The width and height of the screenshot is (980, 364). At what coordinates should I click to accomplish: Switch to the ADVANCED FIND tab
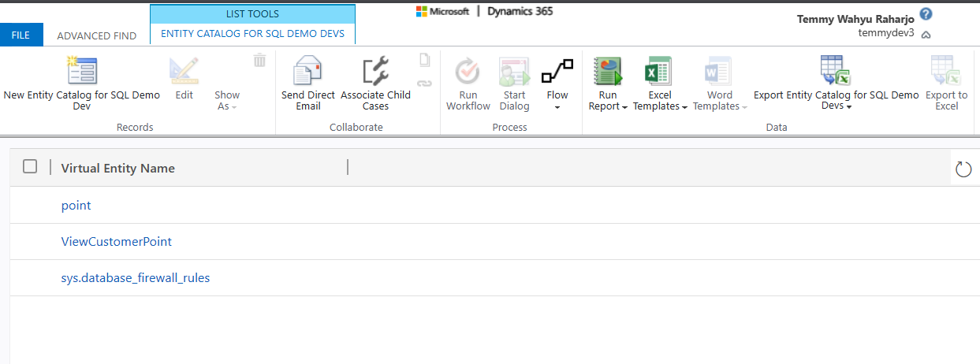[97, 35]
